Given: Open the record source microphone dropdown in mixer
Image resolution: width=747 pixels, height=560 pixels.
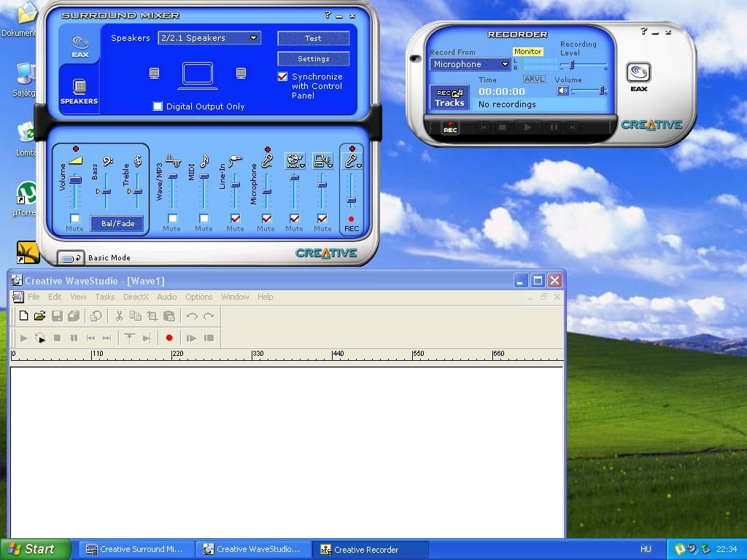Looking at the screenshot, I should click(352, 161).
